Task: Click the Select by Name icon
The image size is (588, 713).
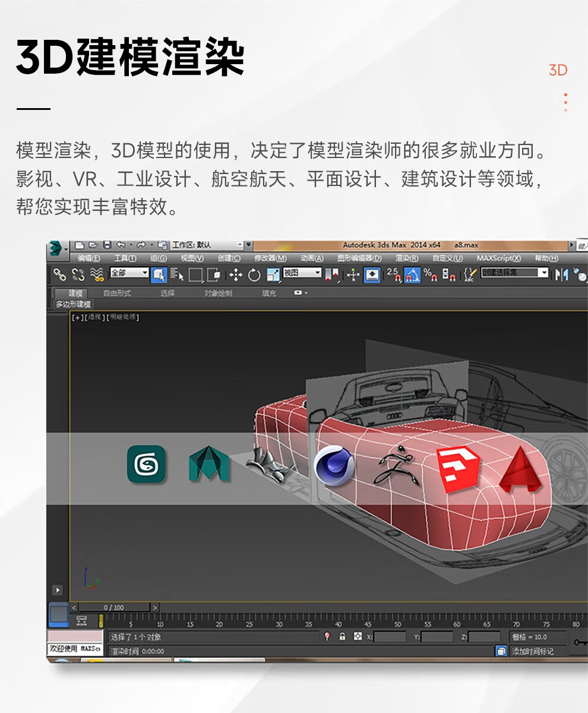Action: click(177, 275)
